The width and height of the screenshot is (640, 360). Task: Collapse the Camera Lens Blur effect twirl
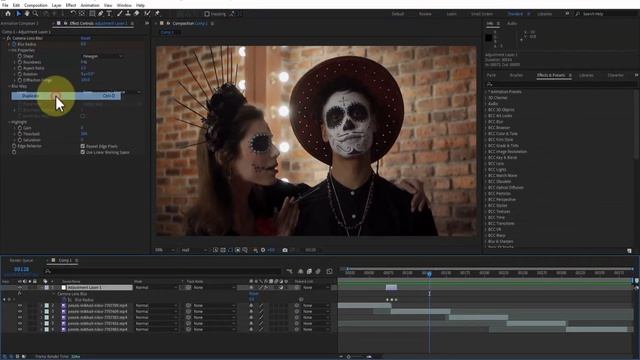4,38
